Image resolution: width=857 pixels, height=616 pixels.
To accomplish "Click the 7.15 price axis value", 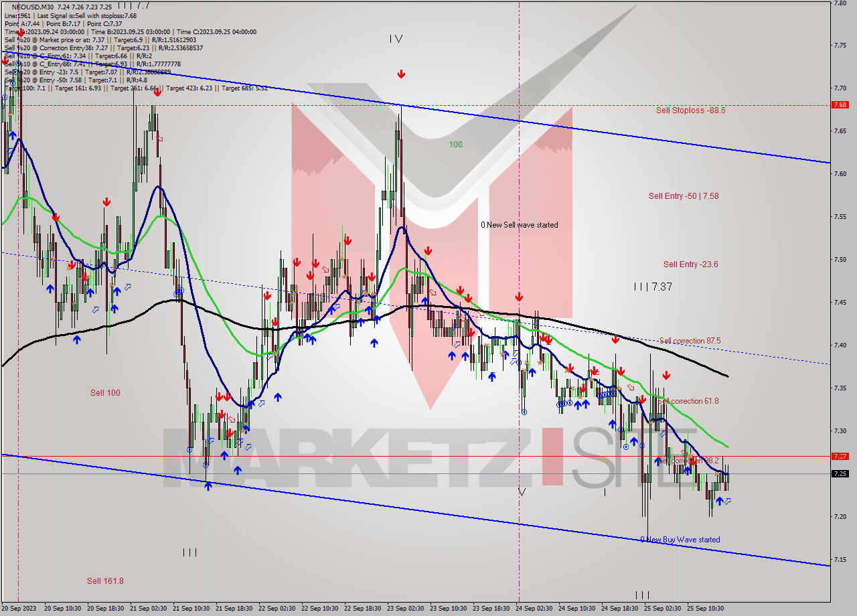I will click(x=840, y=559).
